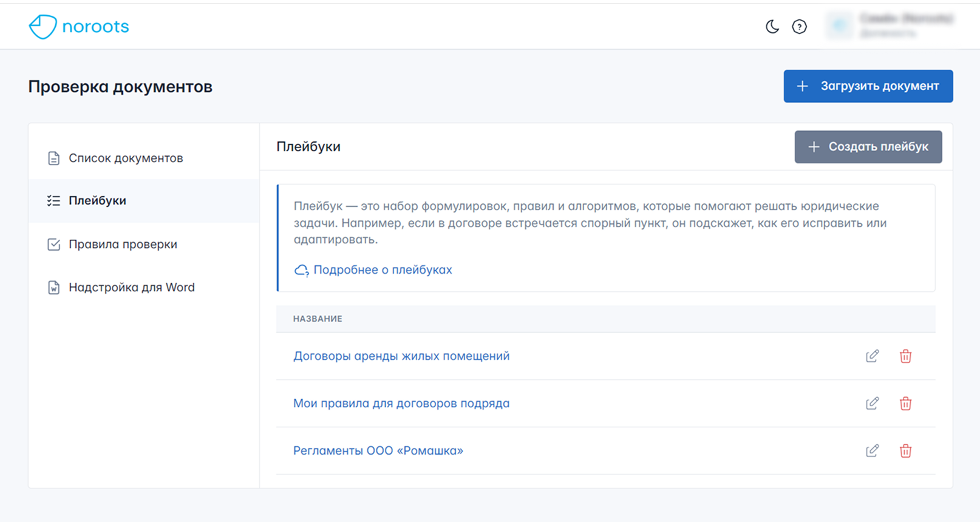Edit Договоры аренды жилых помещений playbook
Screen dimensions: 980x522
(872, 356)
